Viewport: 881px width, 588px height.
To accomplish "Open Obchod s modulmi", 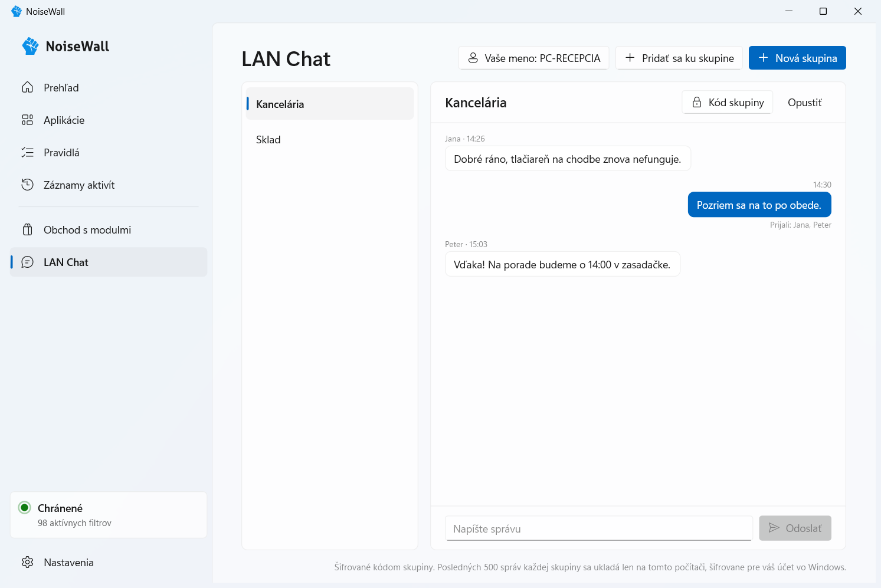I will (x=109, y=230).
